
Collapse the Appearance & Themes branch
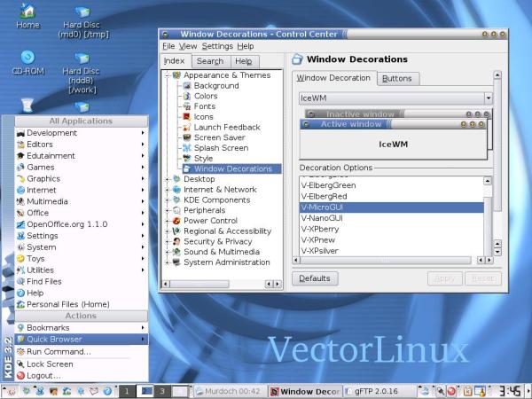pyautogui.click(x=167, y=75)
